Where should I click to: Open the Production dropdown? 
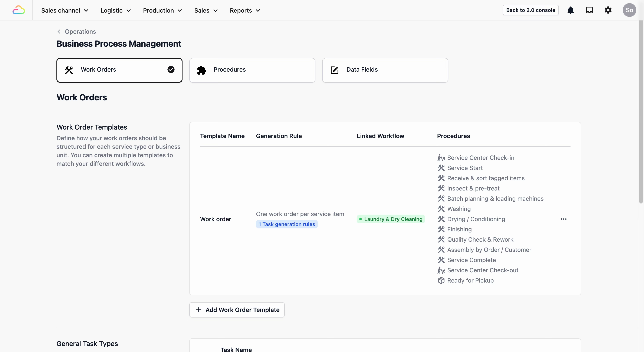coord(162,10)
